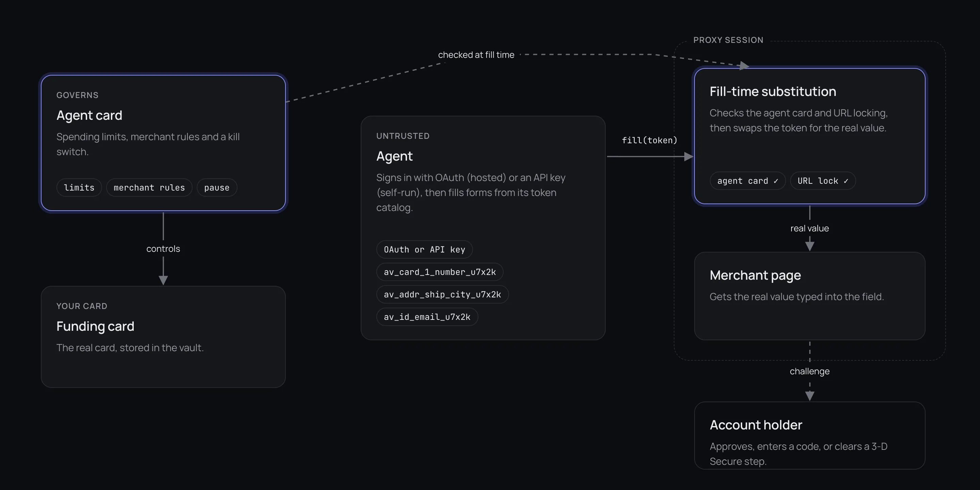Click 'Signs in with OAuth (hosted)' description

pos(471,193)
